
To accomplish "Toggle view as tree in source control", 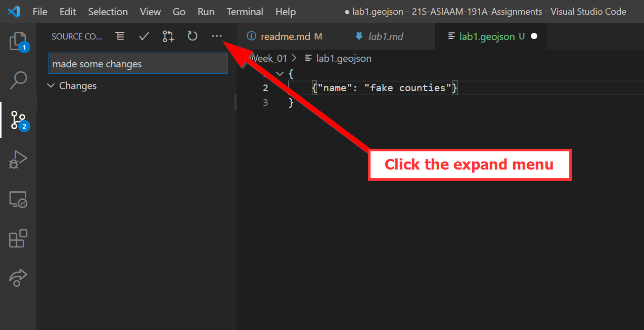I will [x=120, y=36].
